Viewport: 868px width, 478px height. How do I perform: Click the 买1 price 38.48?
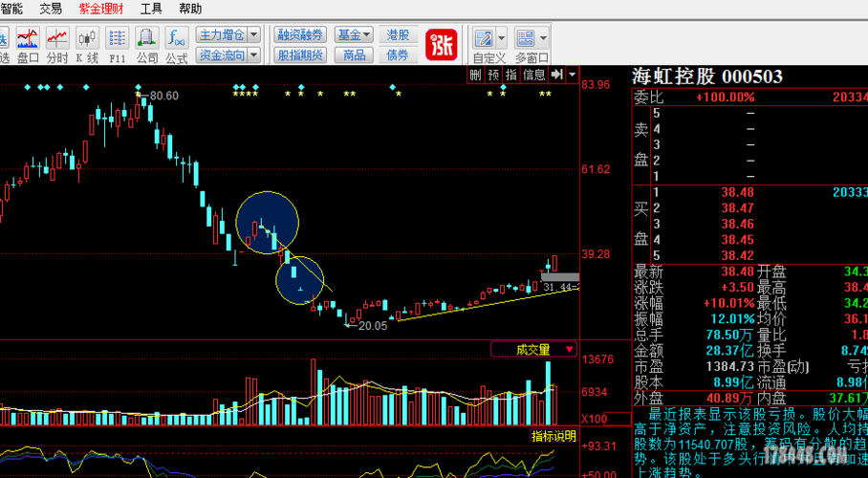737,192
